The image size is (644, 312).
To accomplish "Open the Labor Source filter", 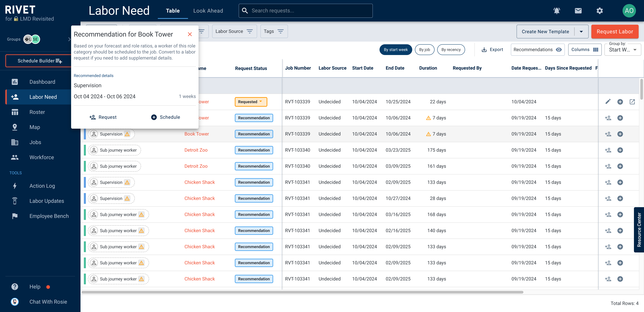I will 234,31.
